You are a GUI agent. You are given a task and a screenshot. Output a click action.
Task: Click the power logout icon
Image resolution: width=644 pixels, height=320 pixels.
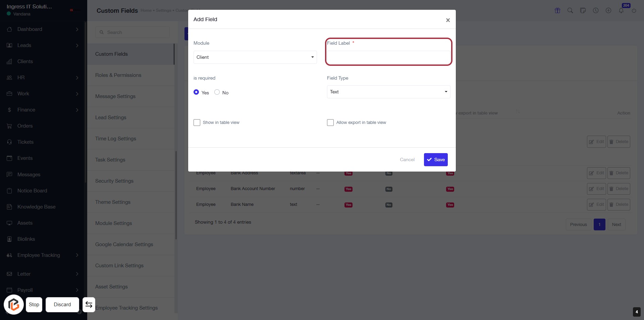[634, 10]
